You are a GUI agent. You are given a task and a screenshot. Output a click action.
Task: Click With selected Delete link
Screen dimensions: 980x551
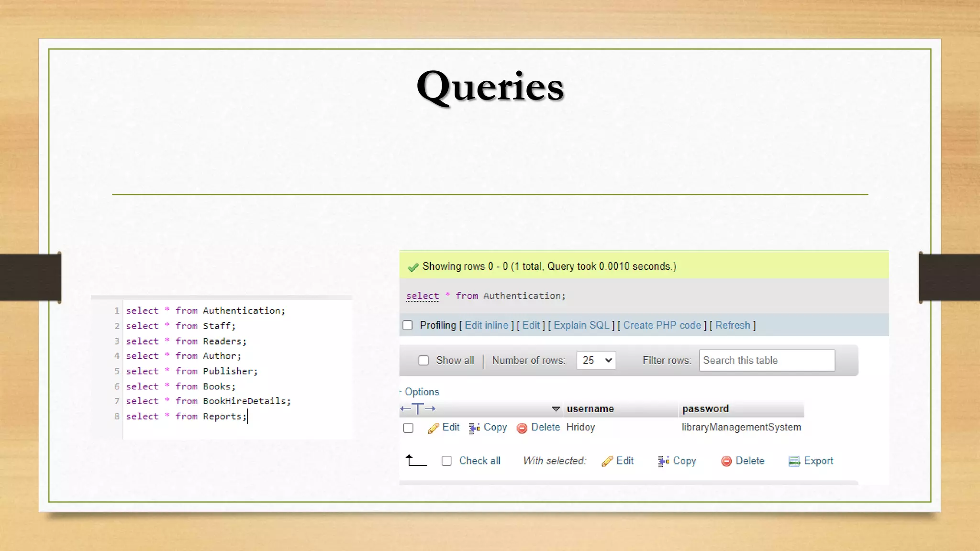(x=750, y=461)
